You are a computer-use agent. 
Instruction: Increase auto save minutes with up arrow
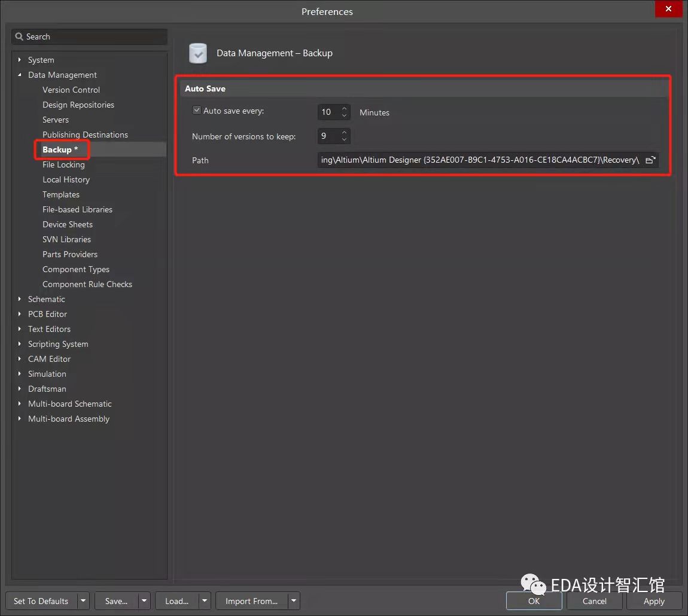[x=345, y=108]
